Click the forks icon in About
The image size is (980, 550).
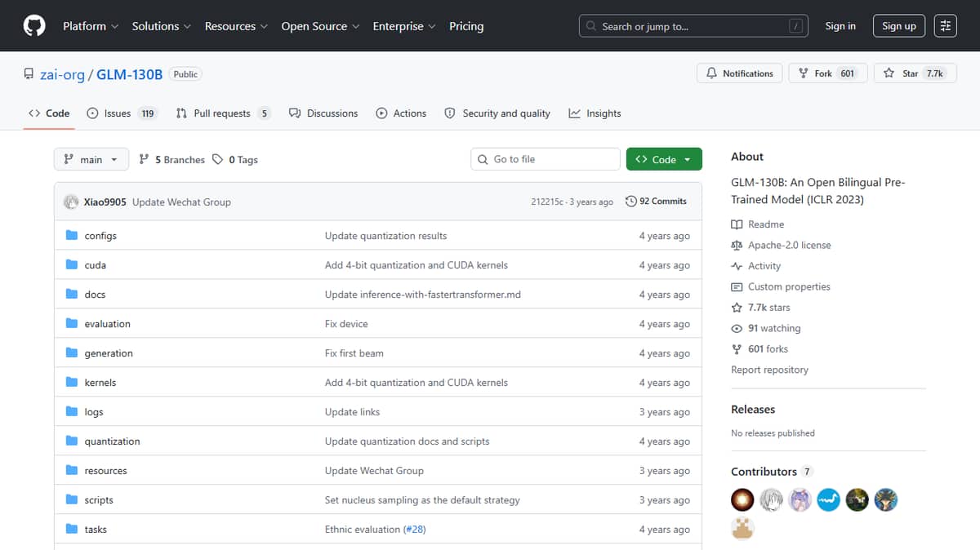tap(737, 349)
